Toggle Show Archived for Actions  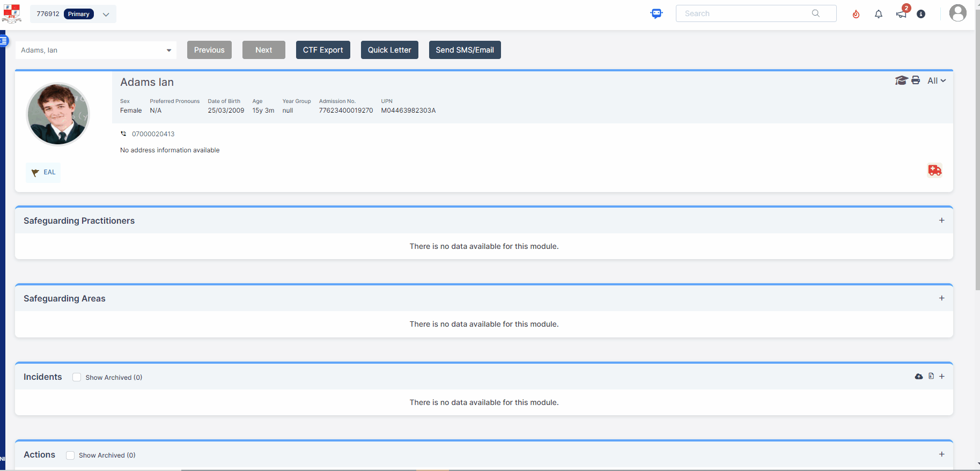[x=70, y=455]
